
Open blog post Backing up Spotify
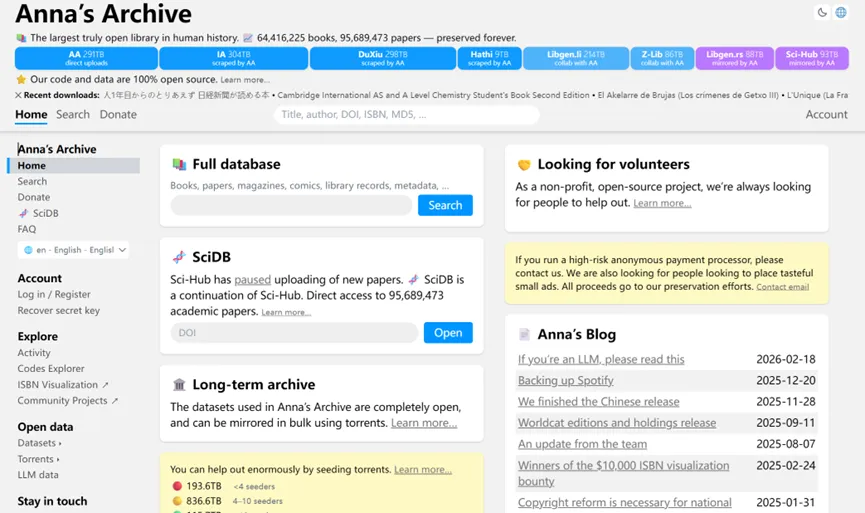[x=565, y=381]
